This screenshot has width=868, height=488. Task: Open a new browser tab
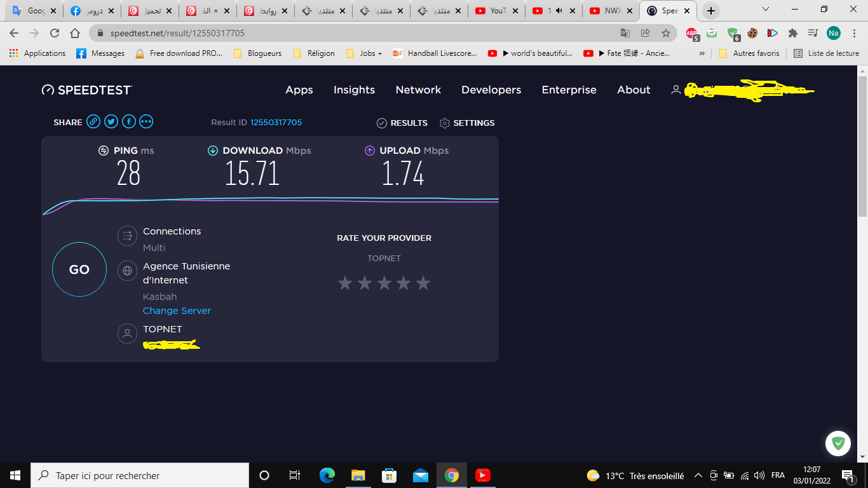coord(711,11)
